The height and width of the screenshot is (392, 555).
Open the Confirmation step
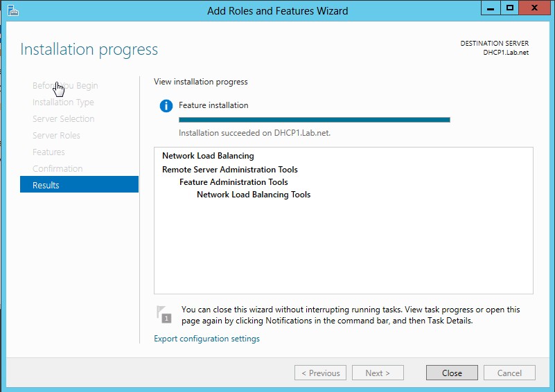58,169
